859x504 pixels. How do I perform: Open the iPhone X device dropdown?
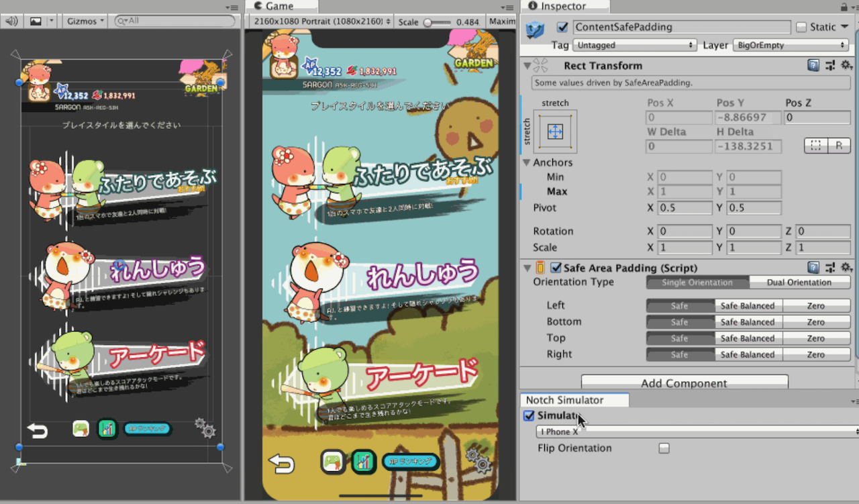(698, 432)
